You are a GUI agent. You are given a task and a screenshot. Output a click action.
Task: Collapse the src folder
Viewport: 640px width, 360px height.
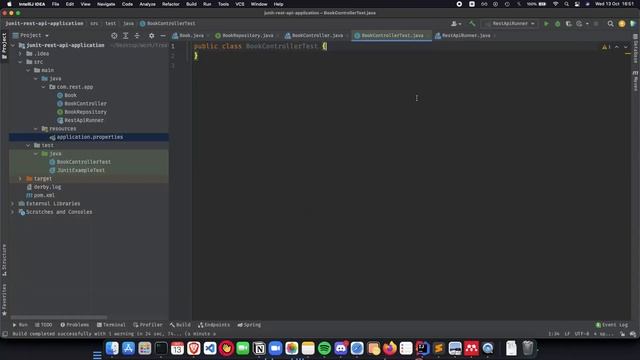tap(20, 62)
